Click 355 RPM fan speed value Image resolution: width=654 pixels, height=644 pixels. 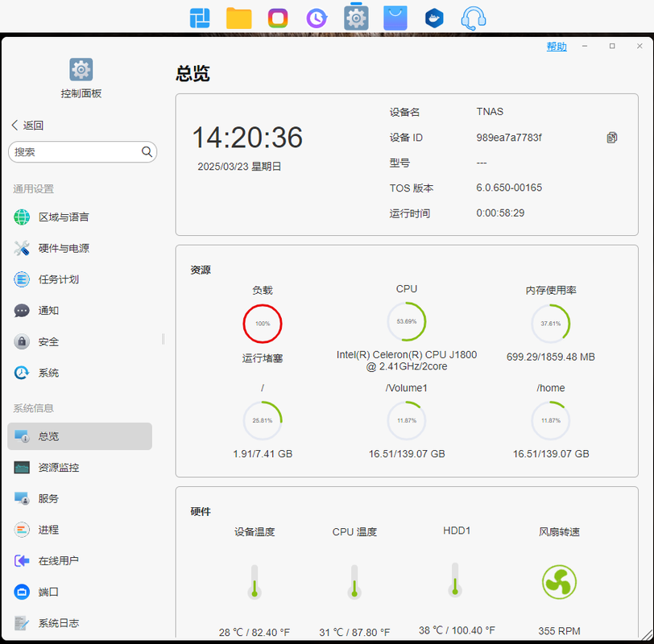pyautogui.click(x=559, y=631)
